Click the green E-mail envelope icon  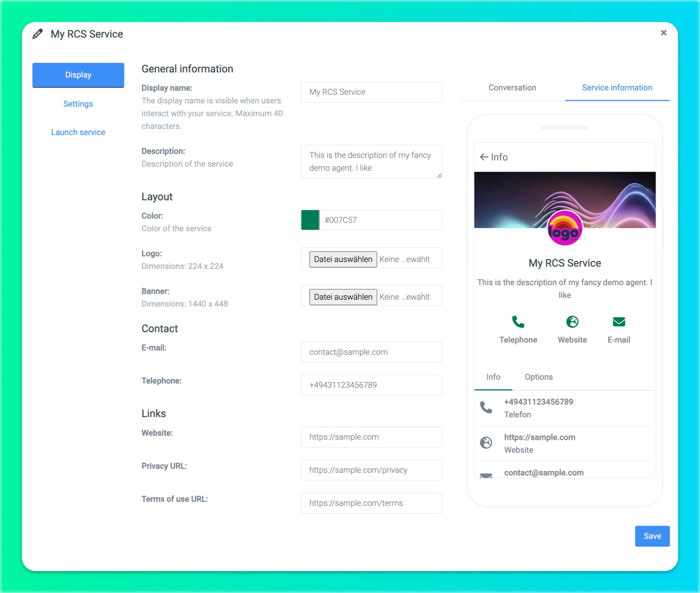(619, 322)
